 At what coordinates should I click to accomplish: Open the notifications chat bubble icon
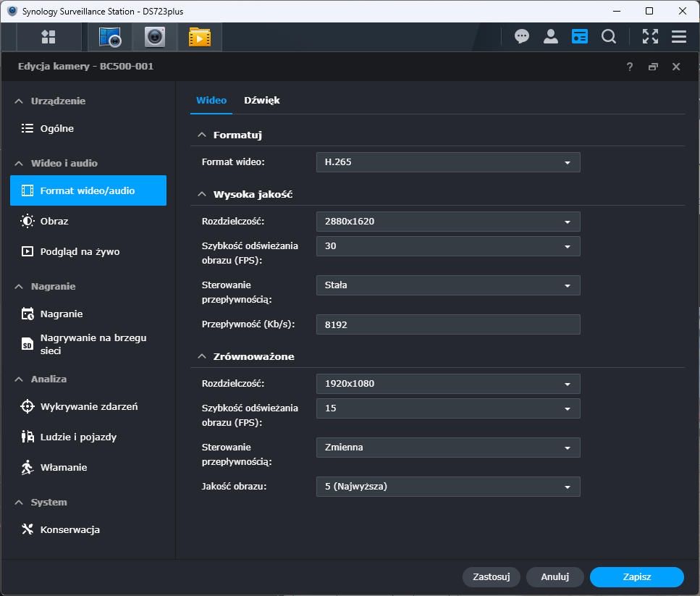point(521,36)
